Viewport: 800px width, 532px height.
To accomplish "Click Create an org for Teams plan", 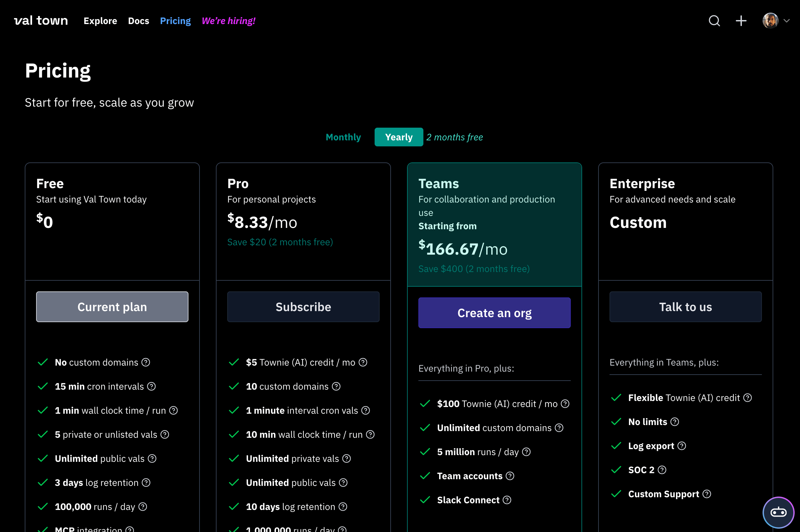I will coord(494,313).
